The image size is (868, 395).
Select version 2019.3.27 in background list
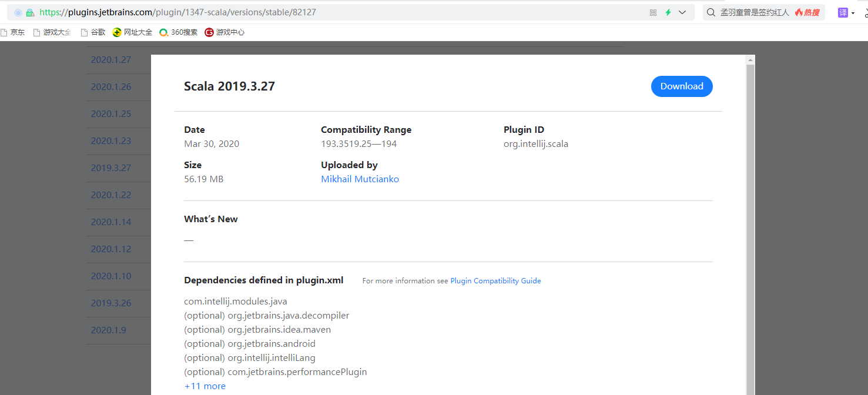coord(111,168)
